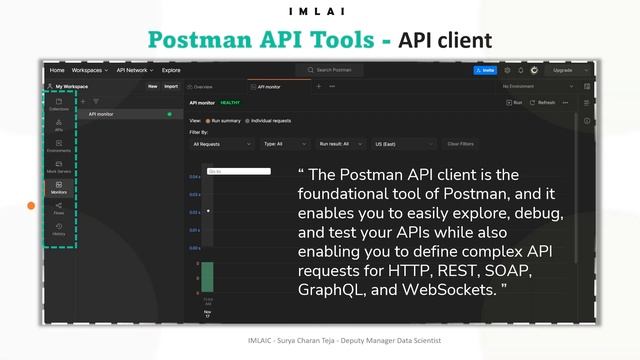Image resolution: width=640 pixels, height=360 pixels.
Task: Click the plus icon to create a monitor
Action: [83, 101]
